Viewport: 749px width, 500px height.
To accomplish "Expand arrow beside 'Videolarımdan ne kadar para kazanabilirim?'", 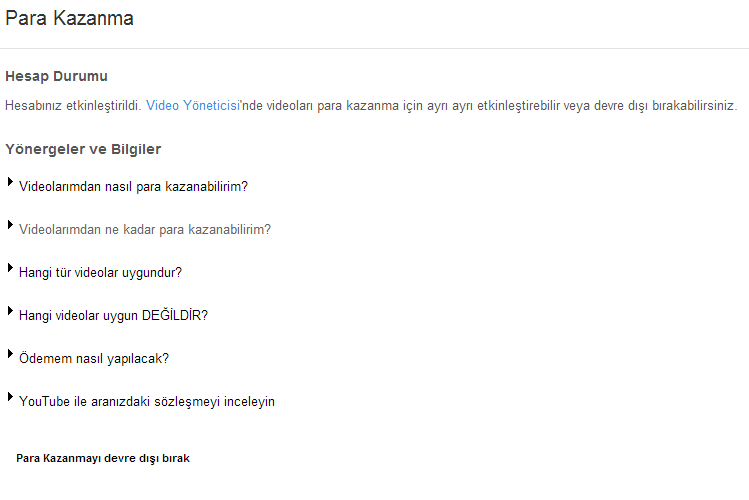I will tap(10, 225).
